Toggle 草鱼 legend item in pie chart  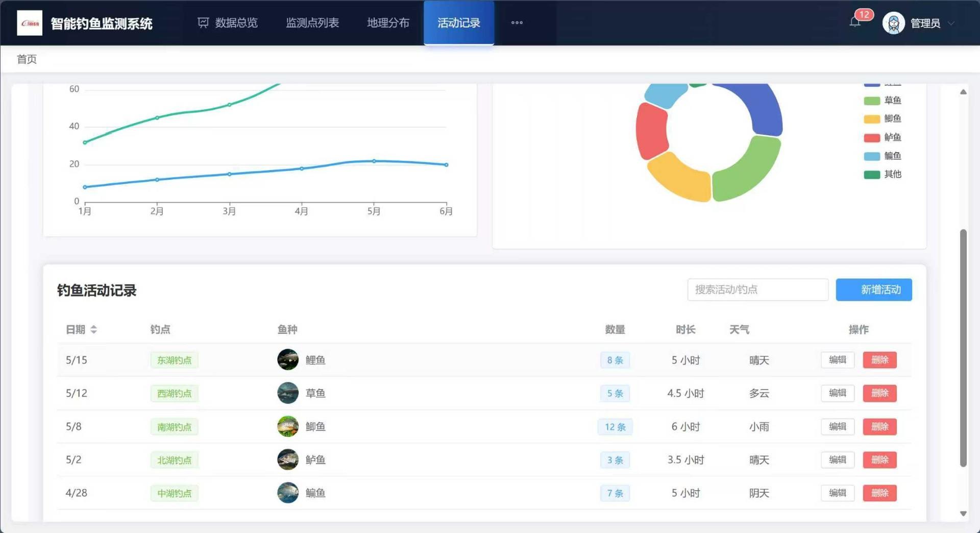[x=892, y=101]
